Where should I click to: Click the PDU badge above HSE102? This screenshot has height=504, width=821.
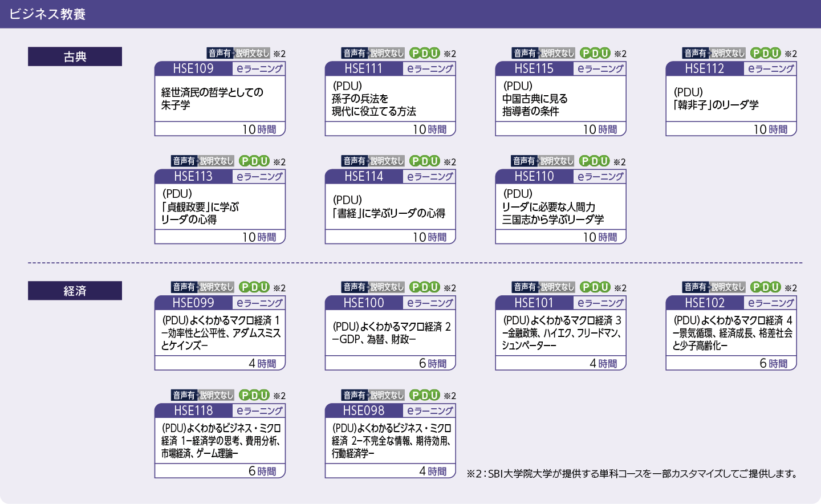tap(766, 287)
